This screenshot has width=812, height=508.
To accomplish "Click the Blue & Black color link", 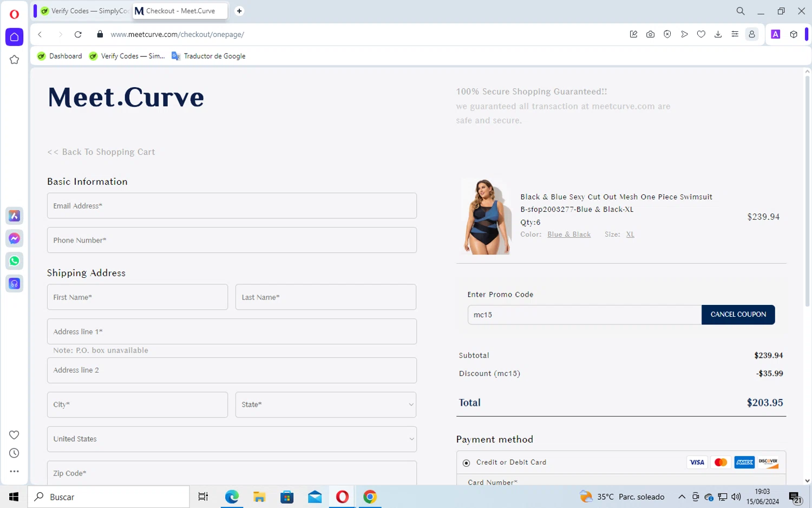I will (x=569, y=235).
